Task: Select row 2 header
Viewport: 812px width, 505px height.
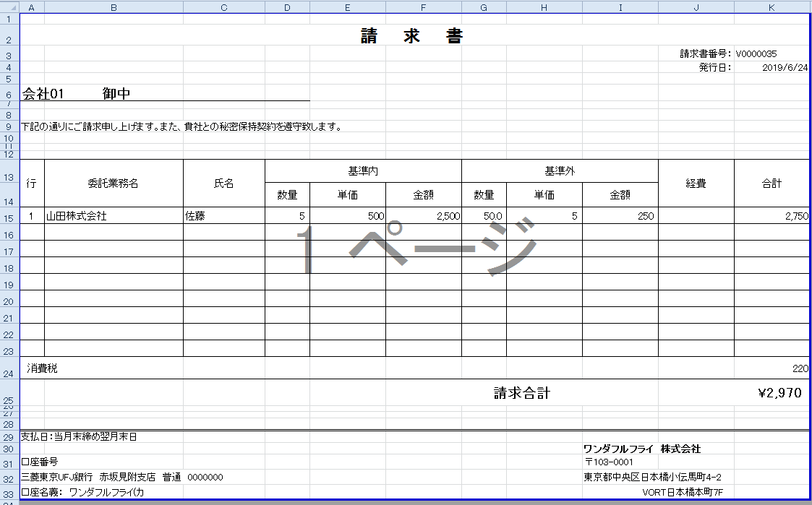Action: [x=9, y=35]
